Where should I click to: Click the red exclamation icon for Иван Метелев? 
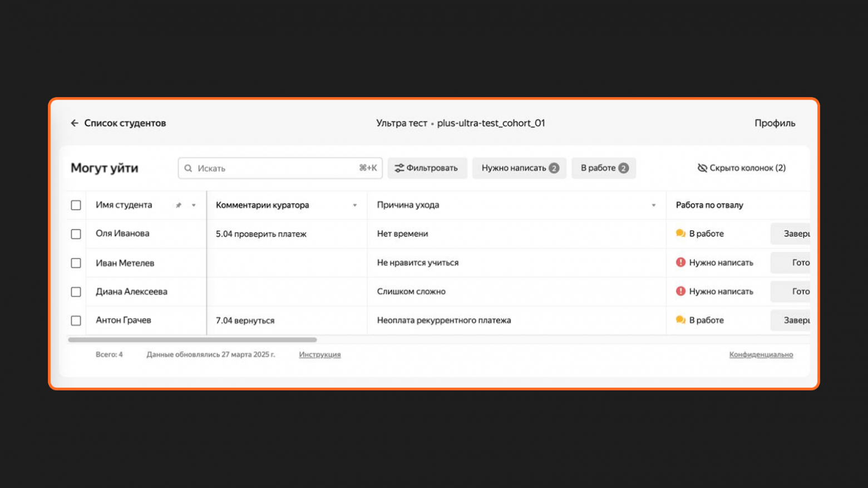point(680,262)
